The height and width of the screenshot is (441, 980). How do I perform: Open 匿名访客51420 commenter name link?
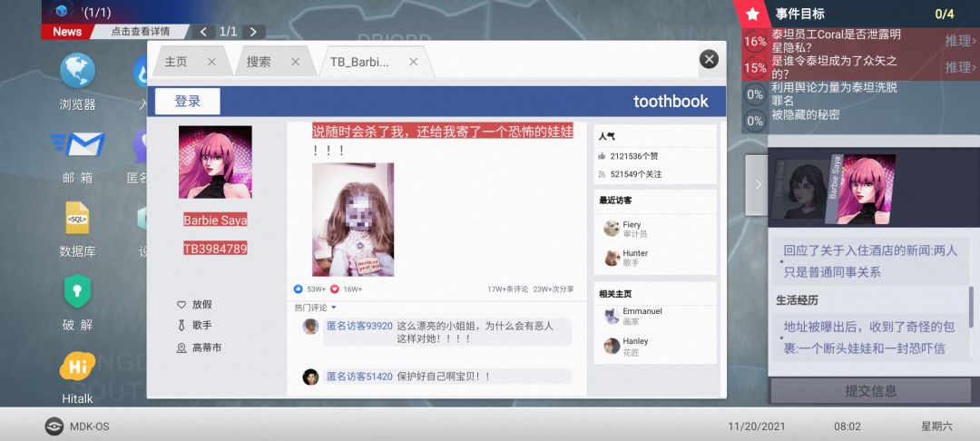(x=359, y=377)
